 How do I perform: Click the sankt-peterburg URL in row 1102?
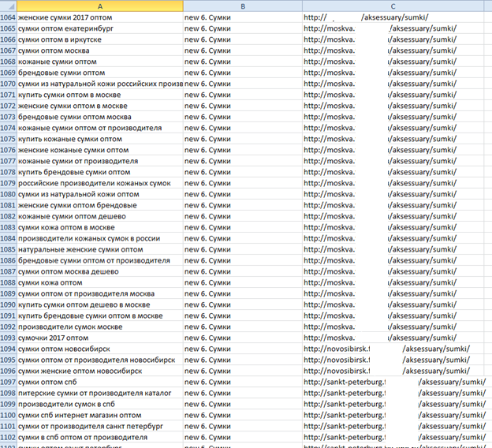tap(394, 437)
